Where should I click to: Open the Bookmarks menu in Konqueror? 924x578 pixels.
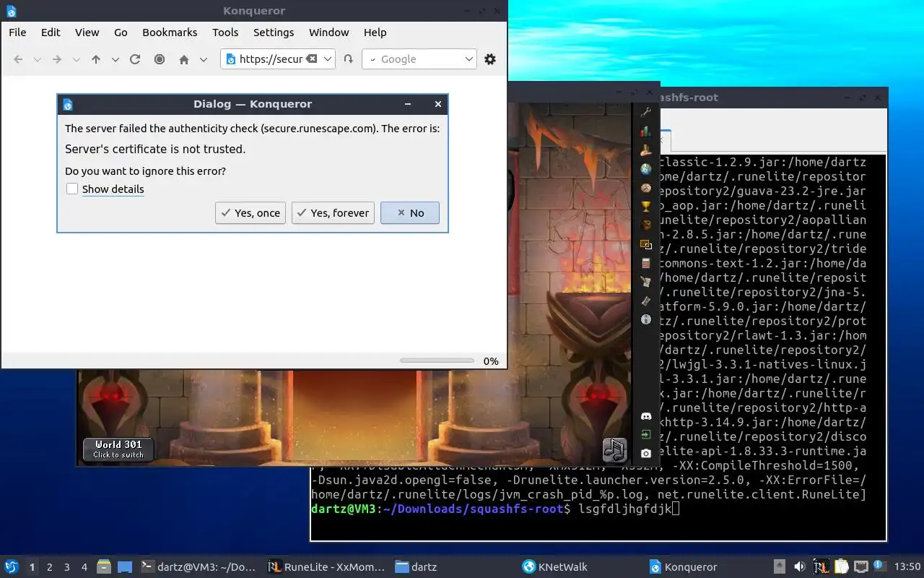[x=170, y=33]
